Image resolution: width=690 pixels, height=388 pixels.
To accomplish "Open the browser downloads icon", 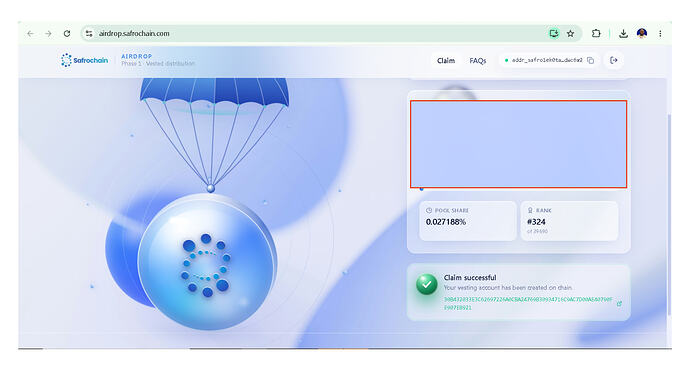I will (623, 33).
